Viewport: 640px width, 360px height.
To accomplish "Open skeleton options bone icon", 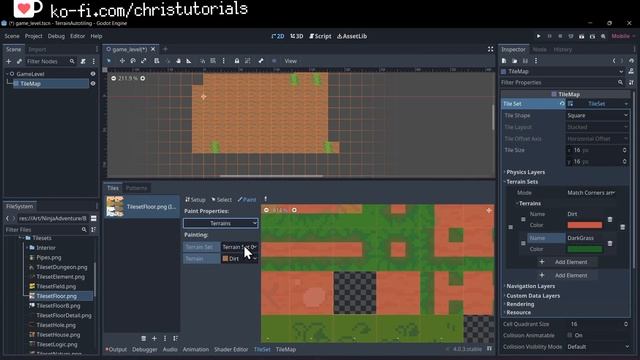I will pyautogui.click(x=261, y=61).
